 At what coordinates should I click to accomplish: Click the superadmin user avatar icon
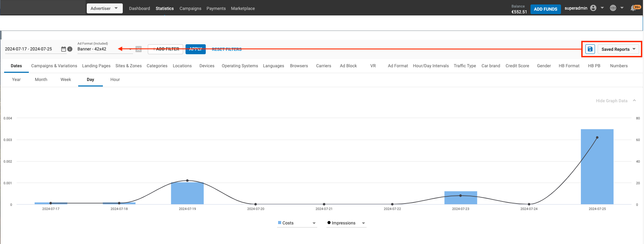coord(593,8)
